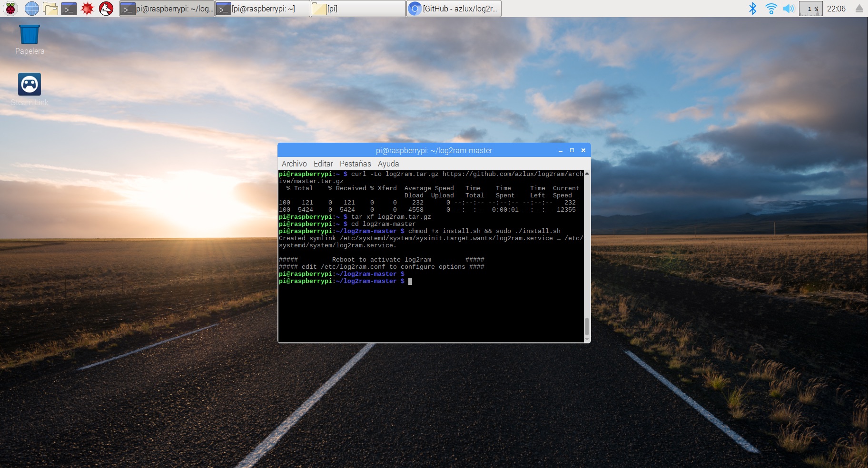
Task: Open the Raspberry Pi main menu
Action: [x=10, y=9]
